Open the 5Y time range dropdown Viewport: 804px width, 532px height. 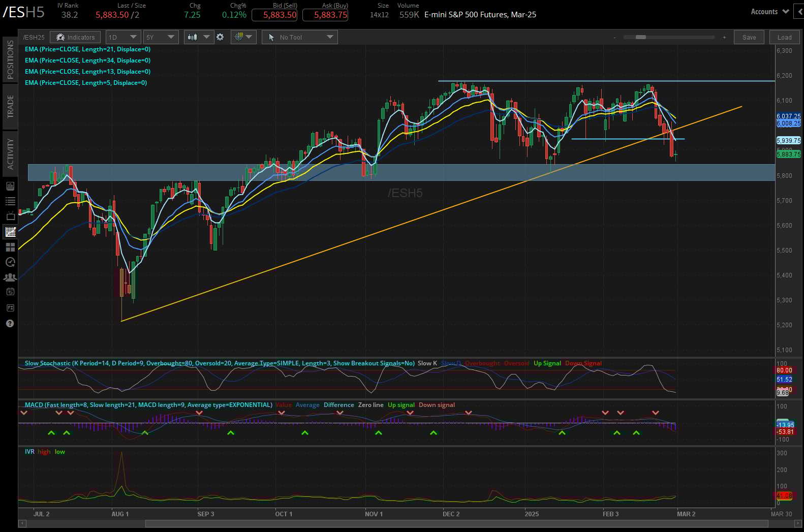coord(160,37)
